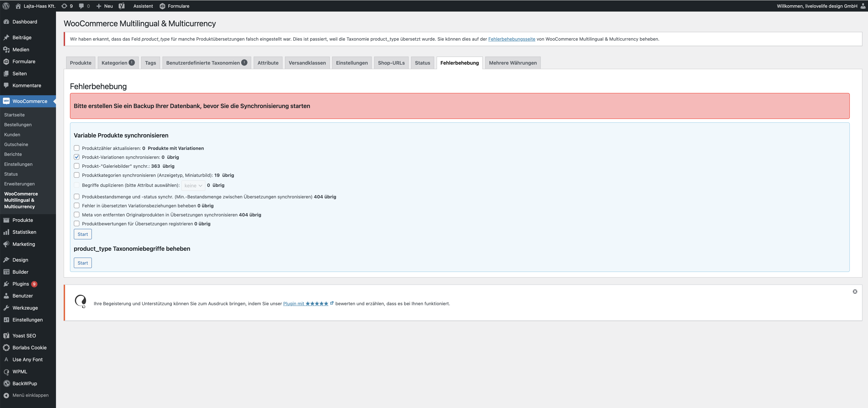
Task: Open the Yoast icon in admin bar
Action: tap(122, 6)
